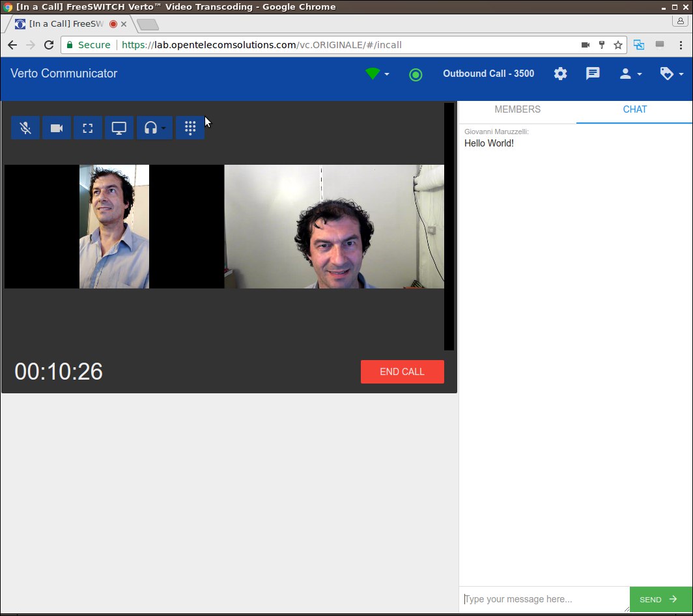End the current call
The height and width of the screenshot is (616, 693).
(x=403, y=372)
